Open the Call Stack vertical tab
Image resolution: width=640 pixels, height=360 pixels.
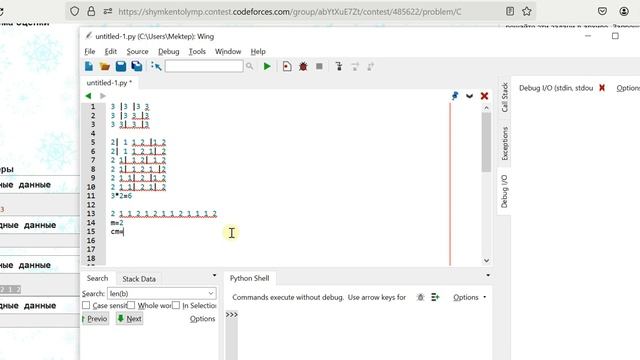pyautogui.click(x=504, y=98)
